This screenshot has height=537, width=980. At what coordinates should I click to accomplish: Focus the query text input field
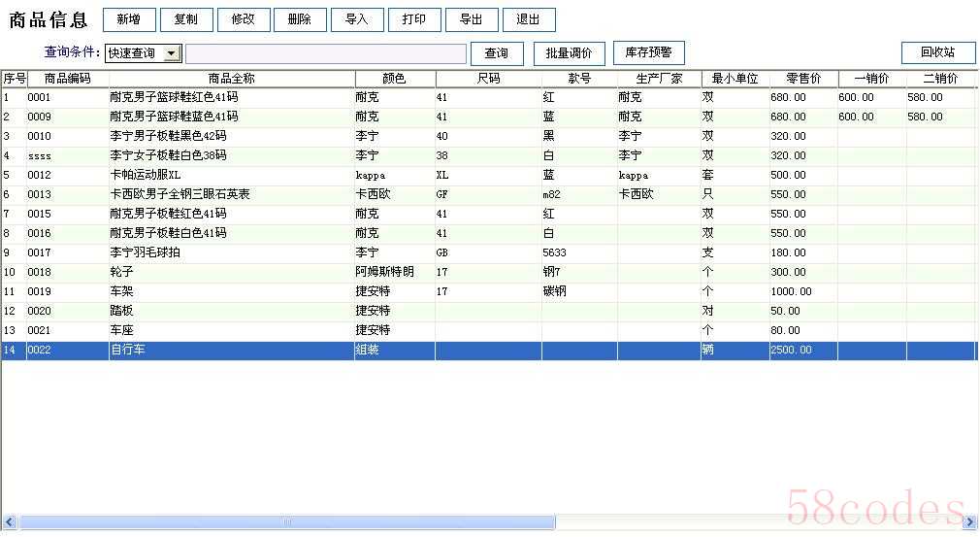[x=325, y=53]
